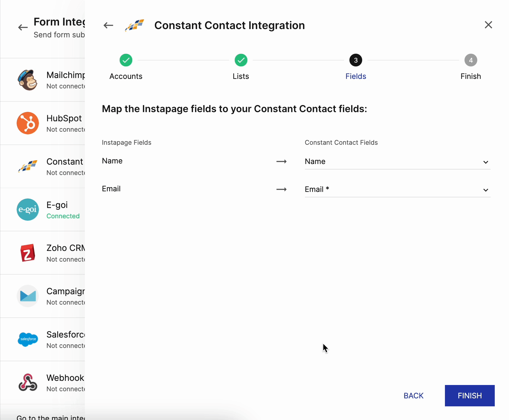509x420 pixels.
Task: Select the Salesforce cloud icon
Action: tap(28, 339)
